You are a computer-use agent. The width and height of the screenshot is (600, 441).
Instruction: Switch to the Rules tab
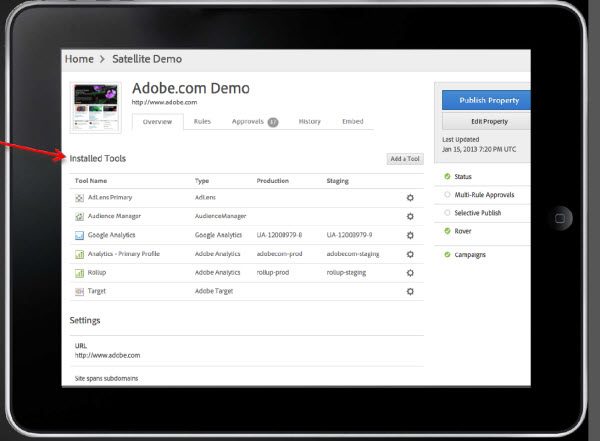click(x=202, y=122)
